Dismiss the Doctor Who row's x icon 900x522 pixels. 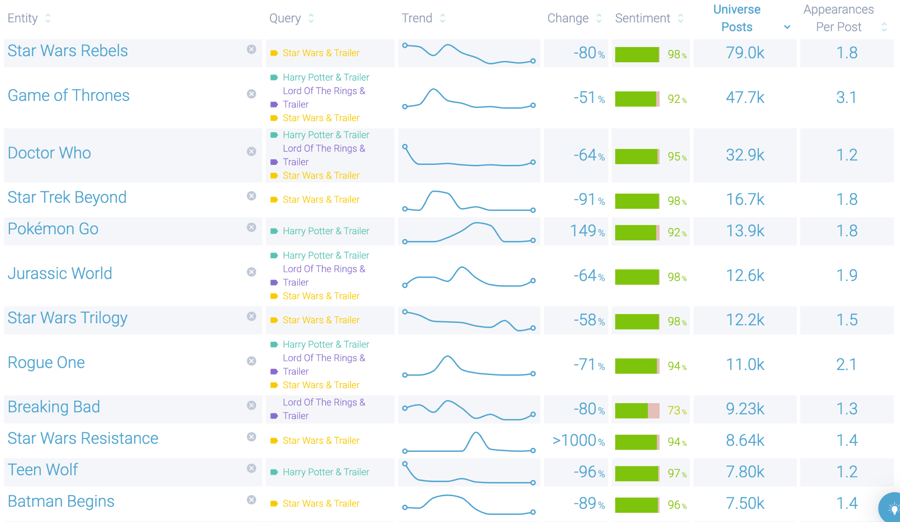[251, 152]
